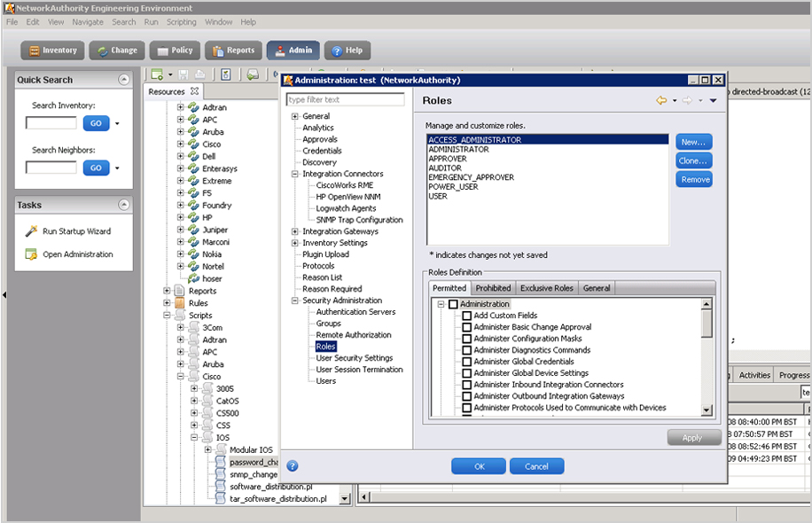Screen dimensions: 812x523
Task: Check Administer Outbound Integration Gateways
Action: 466,396
